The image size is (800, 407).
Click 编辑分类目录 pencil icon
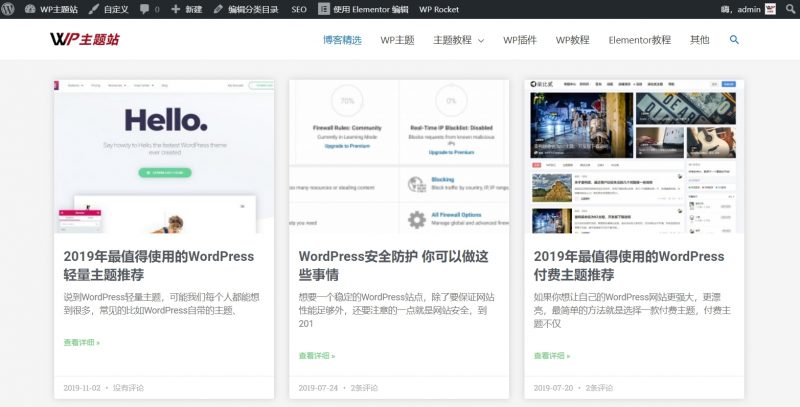click(x=218, y=9)
